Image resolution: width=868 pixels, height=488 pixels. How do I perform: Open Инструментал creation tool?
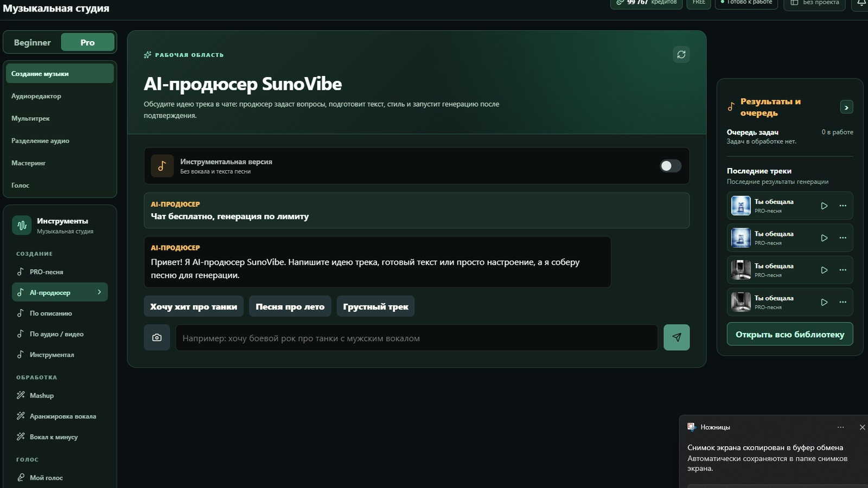click(60, 355)
